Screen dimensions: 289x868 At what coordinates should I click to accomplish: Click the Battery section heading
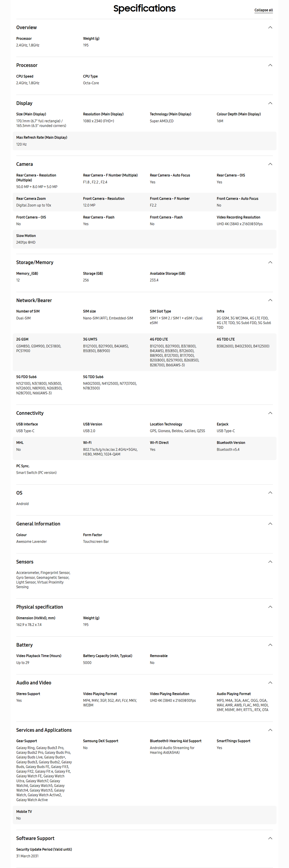tap(25, 645)
